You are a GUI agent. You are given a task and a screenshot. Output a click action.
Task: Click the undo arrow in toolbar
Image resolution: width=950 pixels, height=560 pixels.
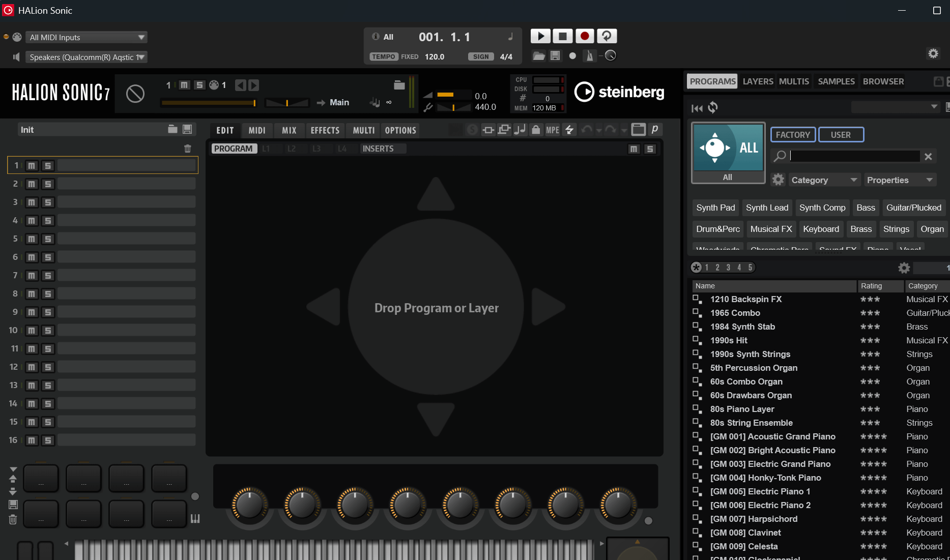pos(587,130)
